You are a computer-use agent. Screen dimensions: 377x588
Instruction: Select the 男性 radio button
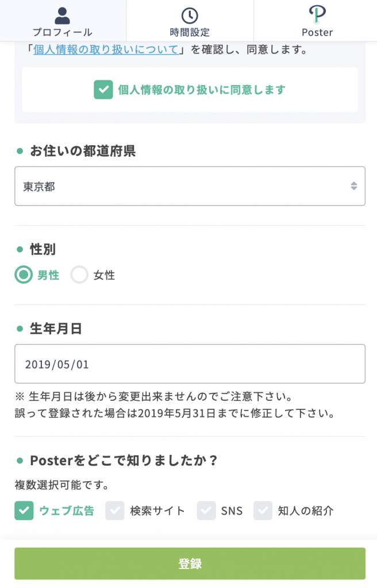click(24, 275)
